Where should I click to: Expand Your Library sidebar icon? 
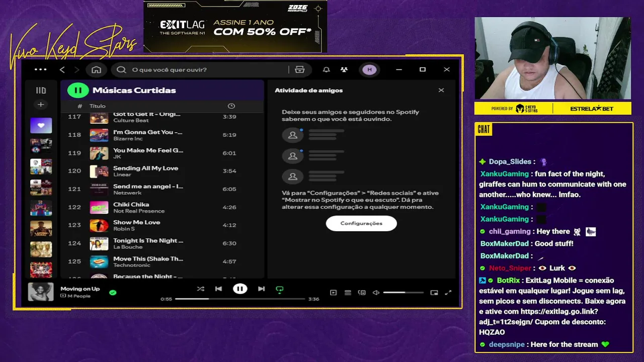pos(41,90)
